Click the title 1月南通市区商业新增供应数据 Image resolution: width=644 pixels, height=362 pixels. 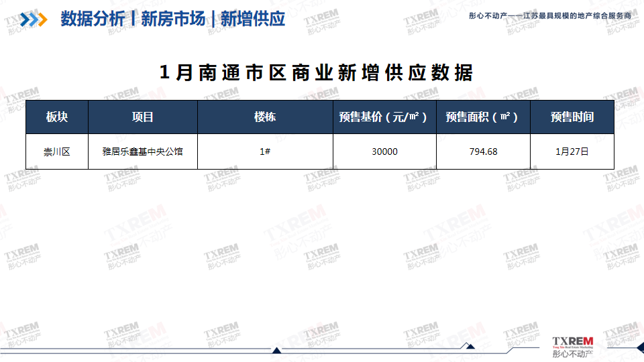[x=316, y=72]
